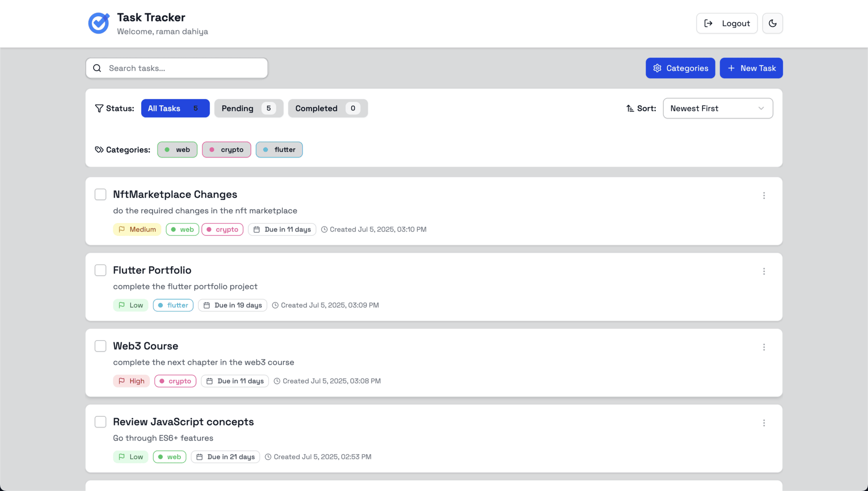Click calendar icon in Due in 19 days
868x491 pixels.
tap(207, 305)
